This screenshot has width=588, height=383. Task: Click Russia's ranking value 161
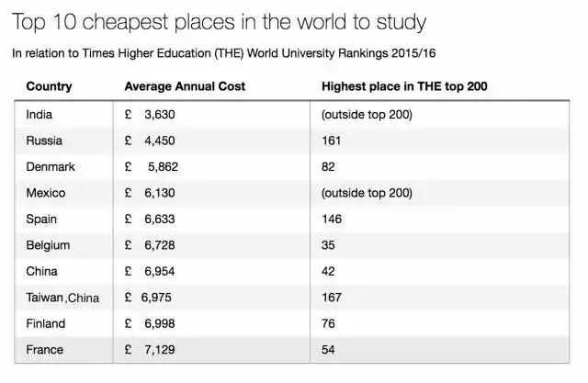[331, 141]
